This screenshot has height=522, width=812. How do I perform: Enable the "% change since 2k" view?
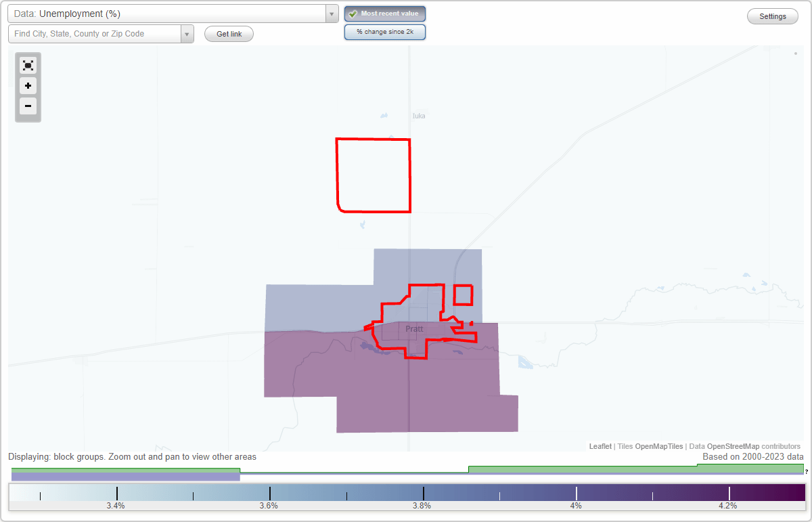click(x=385, y=31)
